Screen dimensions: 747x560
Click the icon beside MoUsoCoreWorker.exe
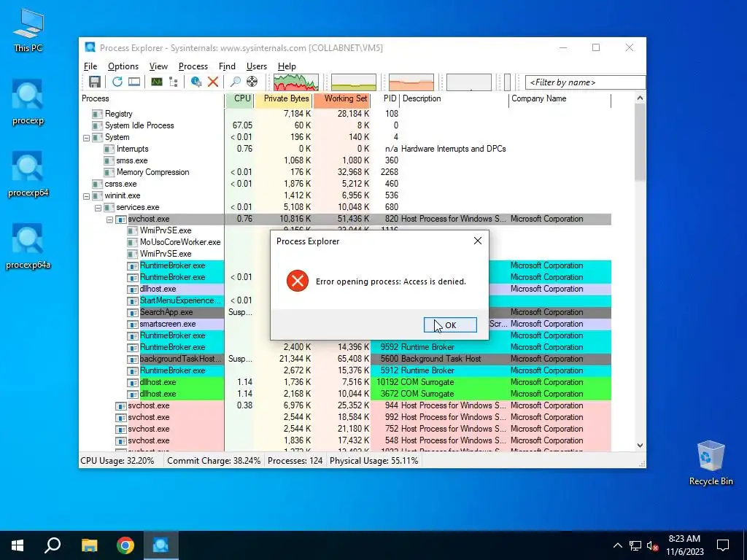pyautogui.click(x=133, y=242)
